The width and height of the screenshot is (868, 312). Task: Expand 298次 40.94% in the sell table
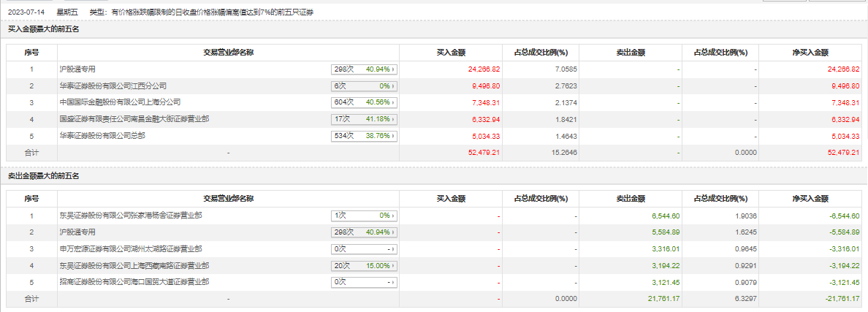pyautogui.click(x=365, y=232)
